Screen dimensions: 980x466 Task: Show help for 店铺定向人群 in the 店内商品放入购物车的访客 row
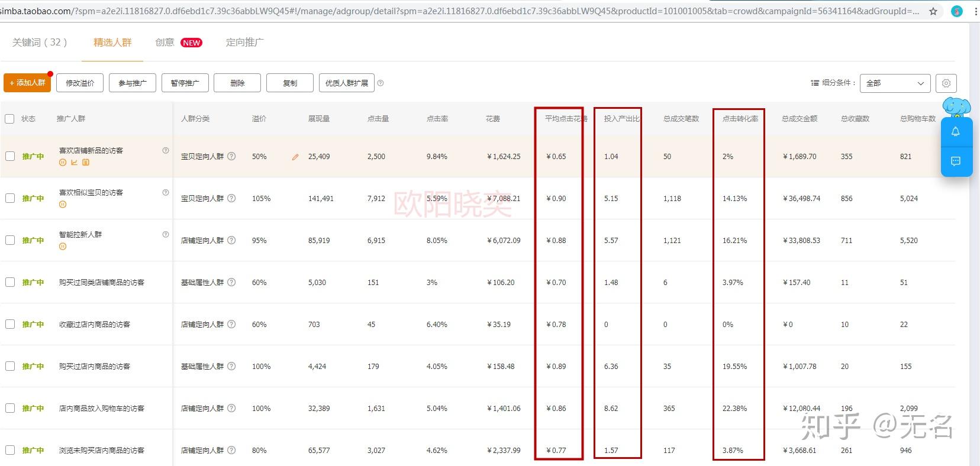click(x=231, y=408)
